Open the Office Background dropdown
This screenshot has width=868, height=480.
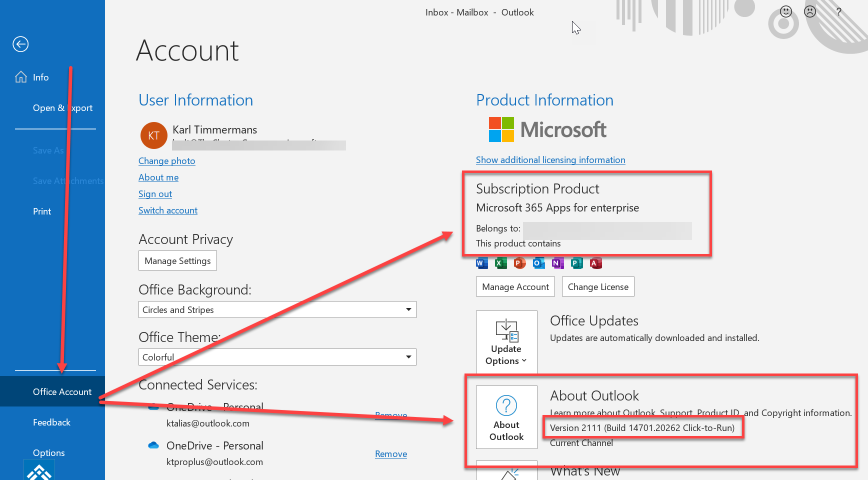(x=277, y=309)
